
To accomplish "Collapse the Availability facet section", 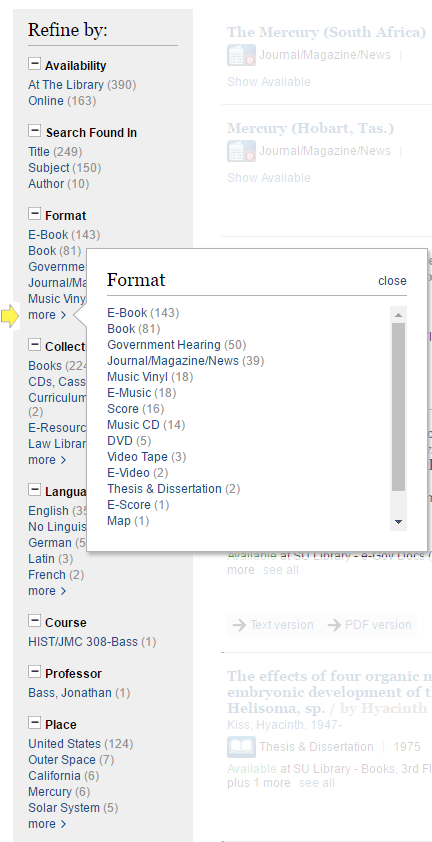I will coord(34,64).
